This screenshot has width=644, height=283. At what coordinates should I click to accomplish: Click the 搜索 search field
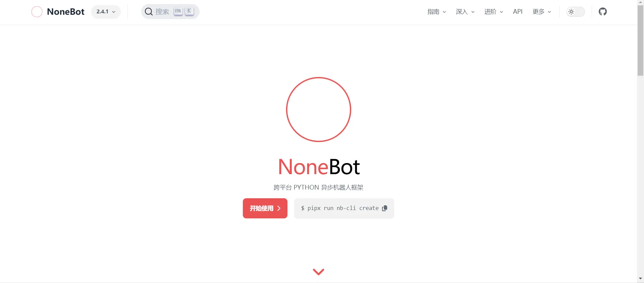coord(170,12)
